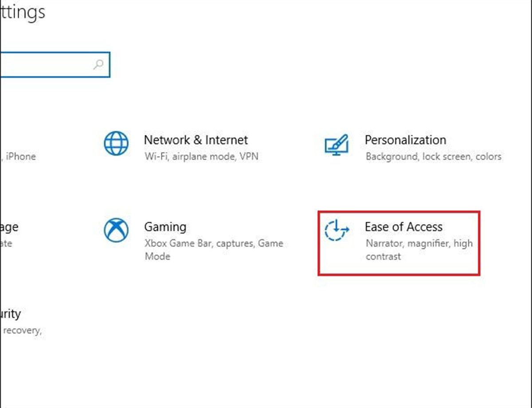Click the Network & Internet globe icon
Image resolution: width=532 pixels, height=408 pixels.
click(x=116, y=144)
